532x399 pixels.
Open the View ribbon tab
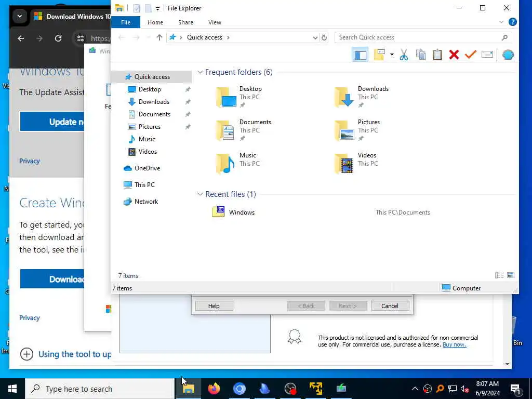215,22
